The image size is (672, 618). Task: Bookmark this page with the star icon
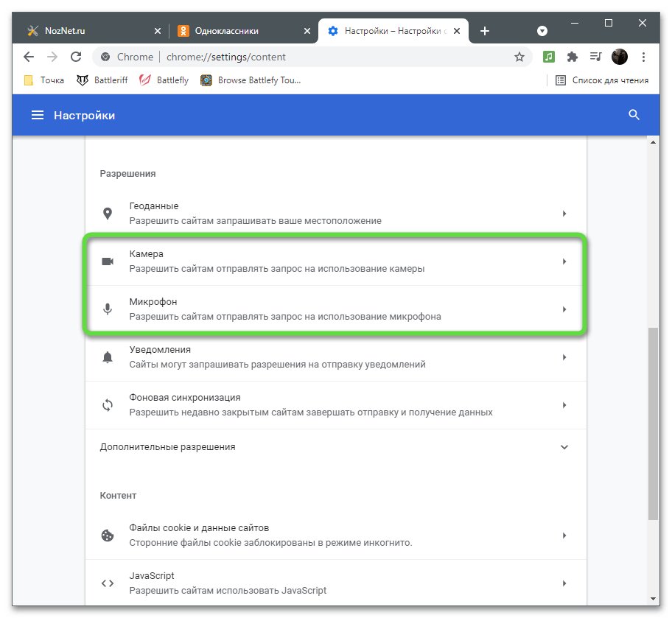point(519,57)
